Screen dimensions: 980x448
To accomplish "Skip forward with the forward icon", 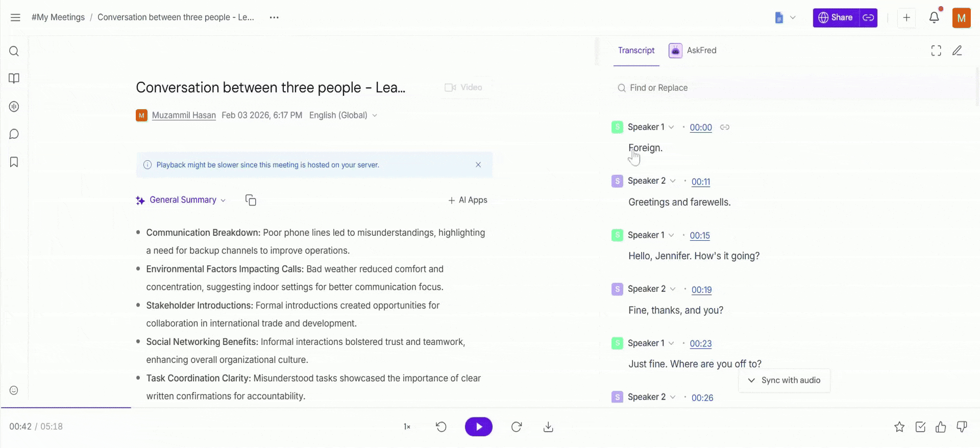I will [x=517, y=427].
